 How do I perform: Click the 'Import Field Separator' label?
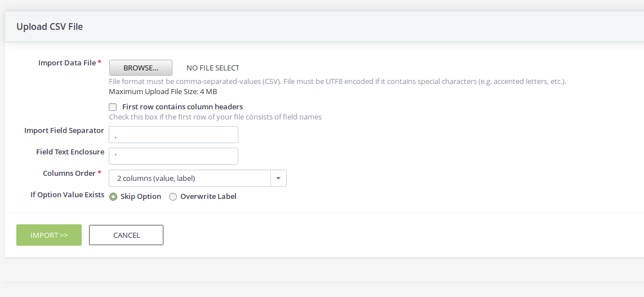click(64, 131)
